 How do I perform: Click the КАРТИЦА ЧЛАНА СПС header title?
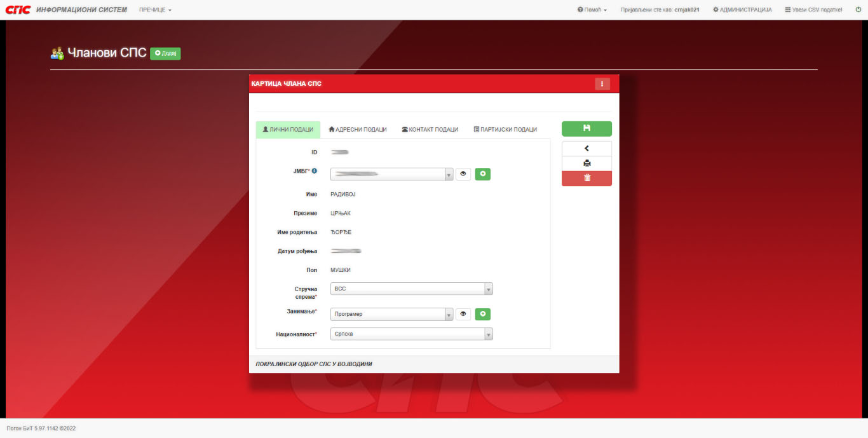pyautogui.click(x=287, y=84)
